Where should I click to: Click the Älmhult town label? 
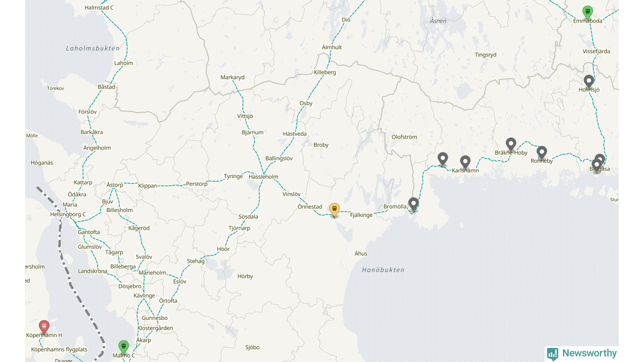tap(332, 47)
